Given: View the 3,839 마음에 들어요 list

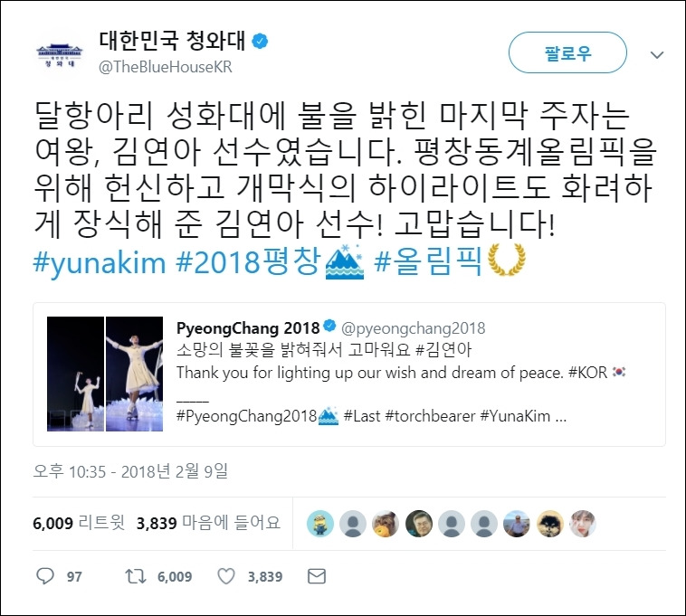Looking at the screenshot, I should click(208, 523).
